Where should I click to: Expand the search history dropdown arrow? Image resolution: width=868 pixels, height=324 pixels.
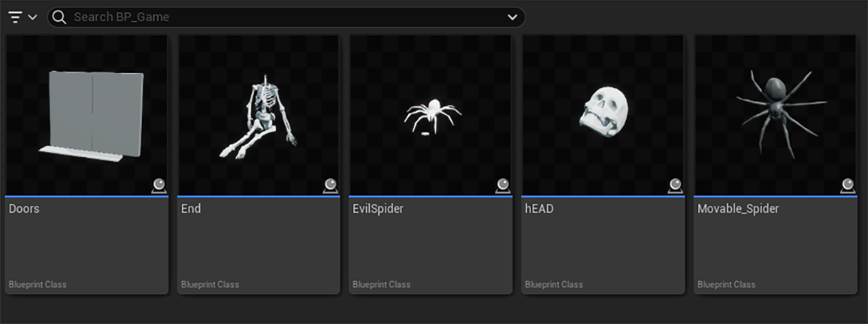click(x=513, y=17)
